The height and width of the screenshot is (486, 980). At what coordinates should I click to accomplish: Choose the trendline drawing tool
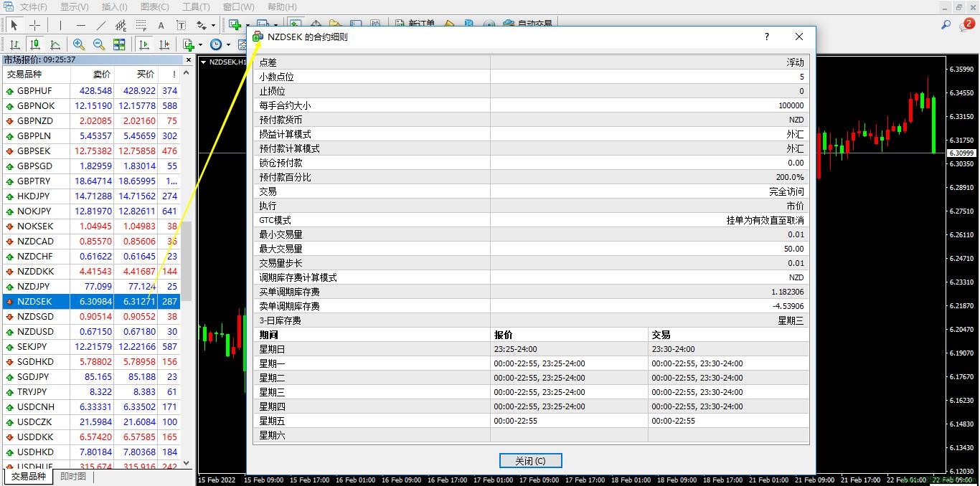101,25
